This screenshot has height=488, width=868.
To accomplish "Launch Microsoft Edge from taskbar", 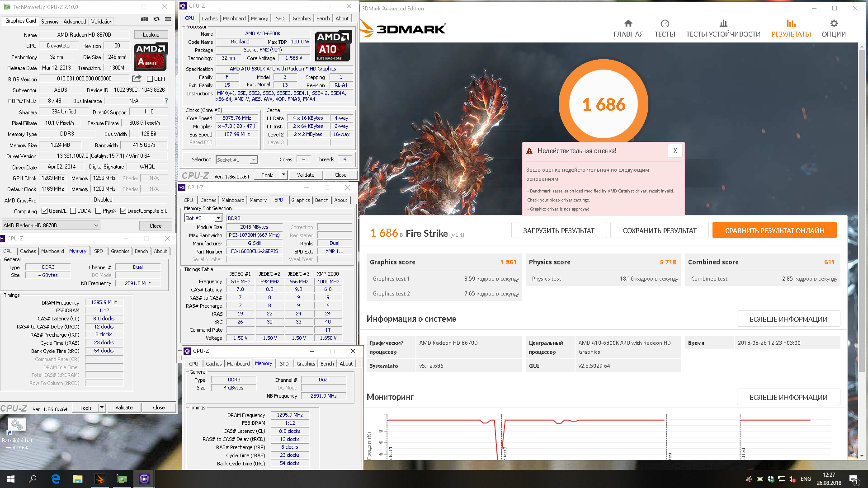I will click(56, 479).
